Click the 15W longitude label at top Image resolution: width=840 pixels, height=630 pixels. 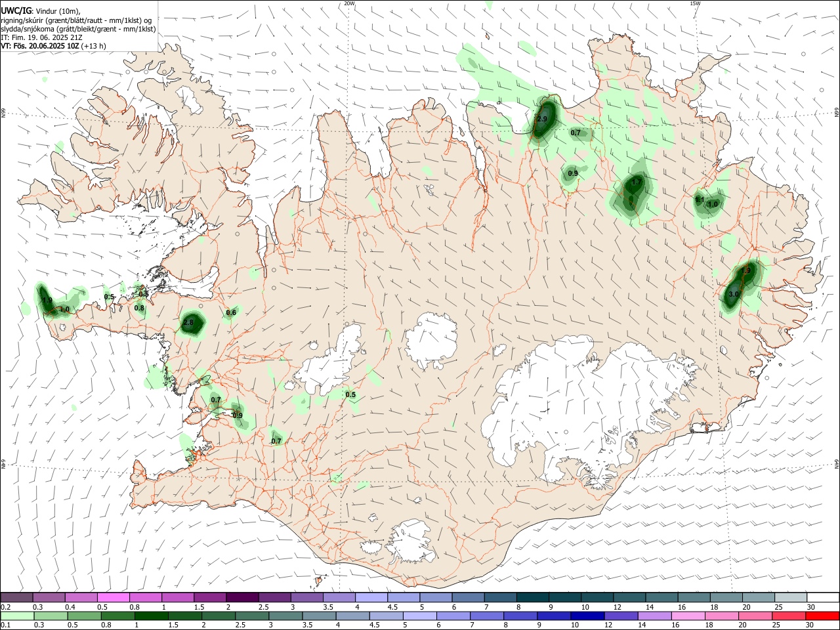click(695, 3)
